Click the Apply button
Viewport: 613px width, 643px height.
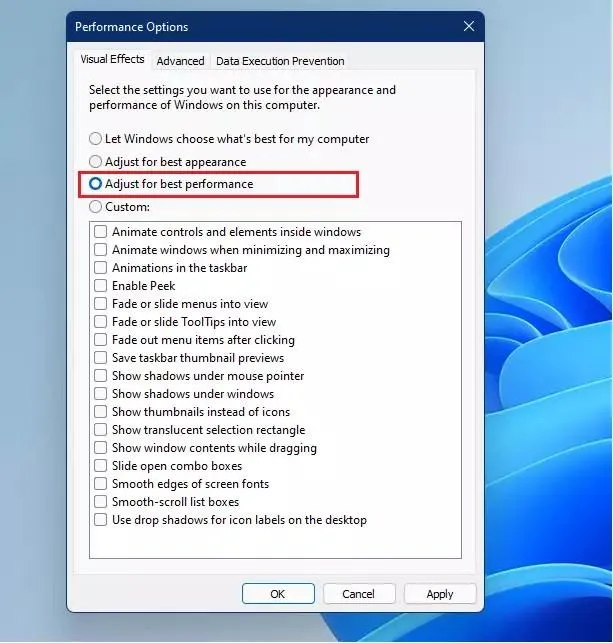click(x=440, y=594)
